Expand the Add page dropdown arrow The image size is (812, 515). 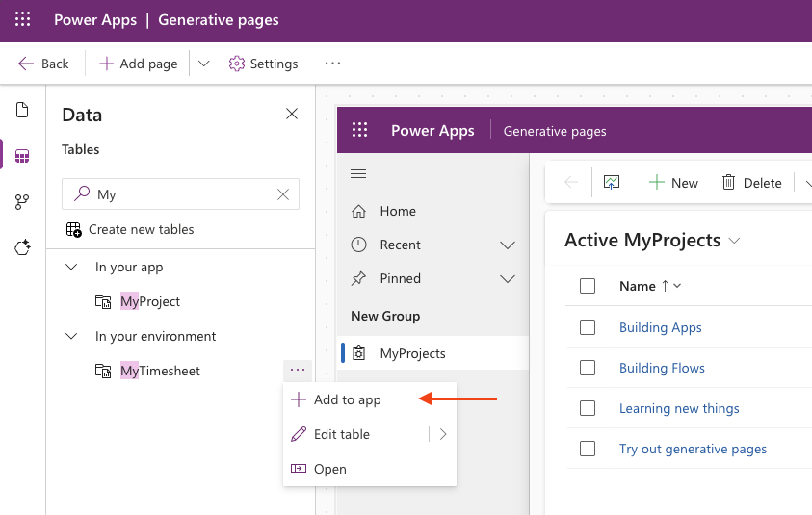pos(203,64)
